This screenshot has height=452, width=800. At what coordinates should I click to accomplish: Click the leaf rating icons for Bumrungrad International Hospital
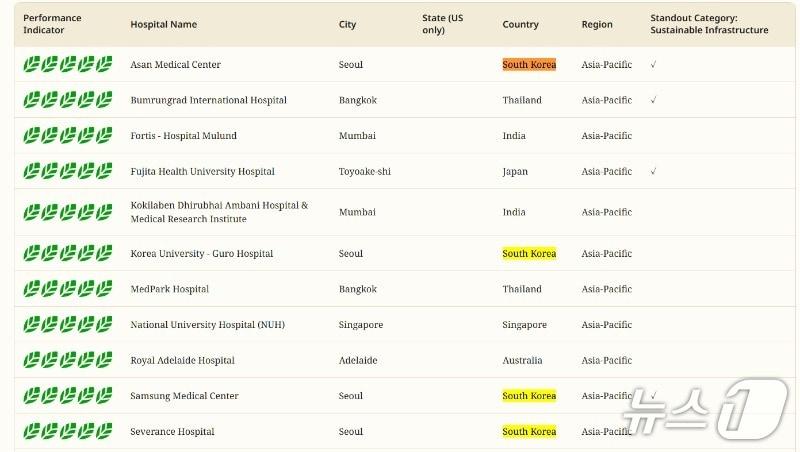68,100
